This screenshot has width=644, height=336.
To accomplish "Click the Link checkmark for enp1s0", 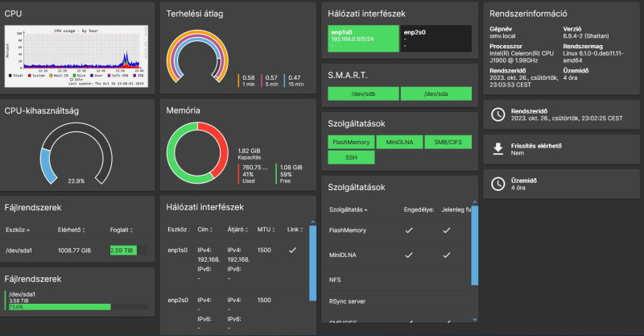I will 292,250.
